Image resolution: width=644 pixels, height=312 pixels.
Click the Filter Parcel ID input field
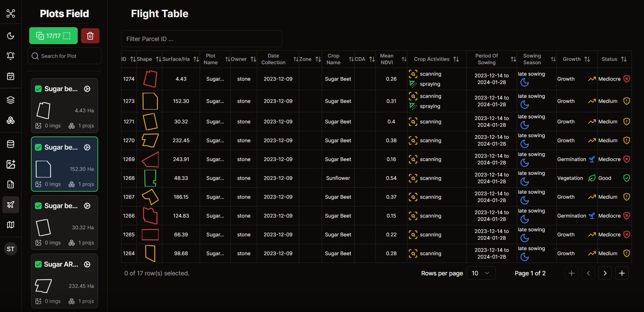[x=201, y=39]
